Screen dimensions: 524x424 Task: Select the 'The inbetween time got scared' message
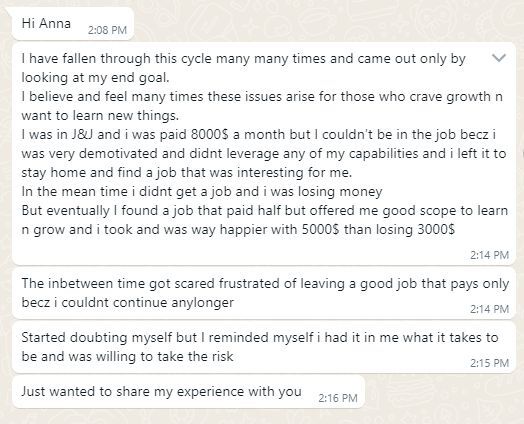pos(264,293)
